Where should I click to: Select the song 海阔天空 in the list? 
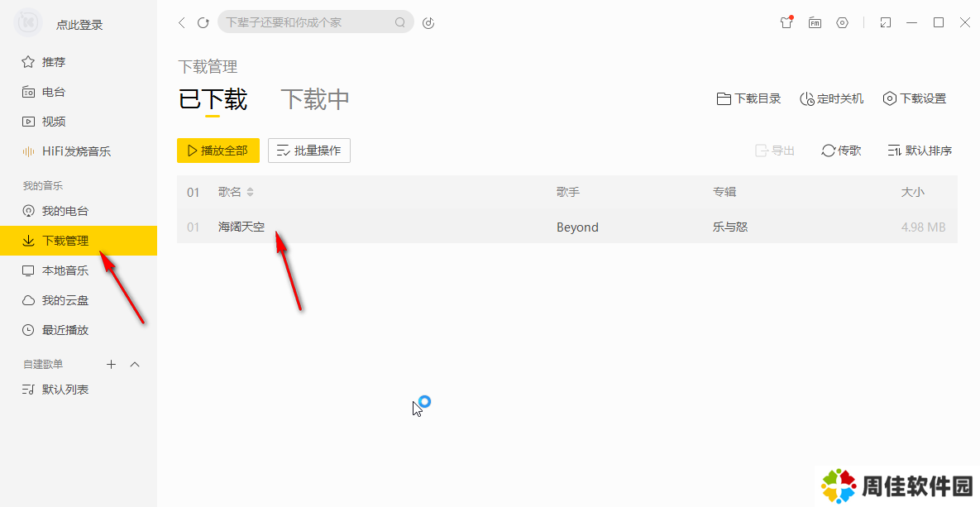coord(241,227)
